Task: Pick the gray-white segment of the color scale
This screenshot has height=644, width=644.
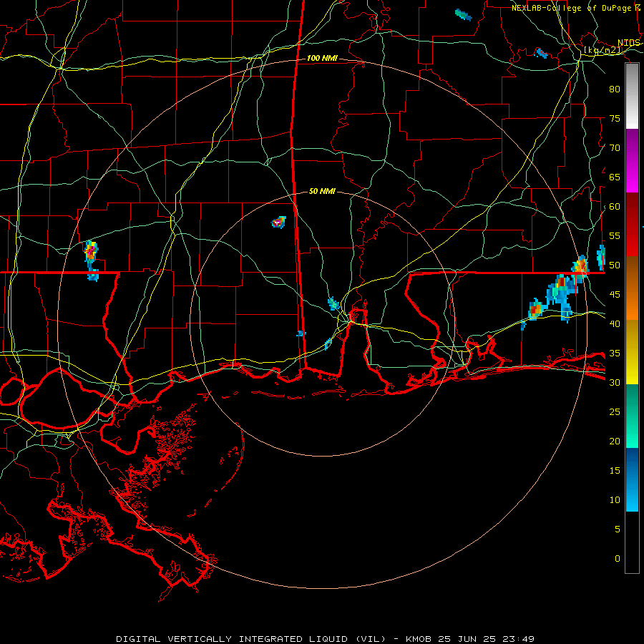Action: (x=632, y=96)
